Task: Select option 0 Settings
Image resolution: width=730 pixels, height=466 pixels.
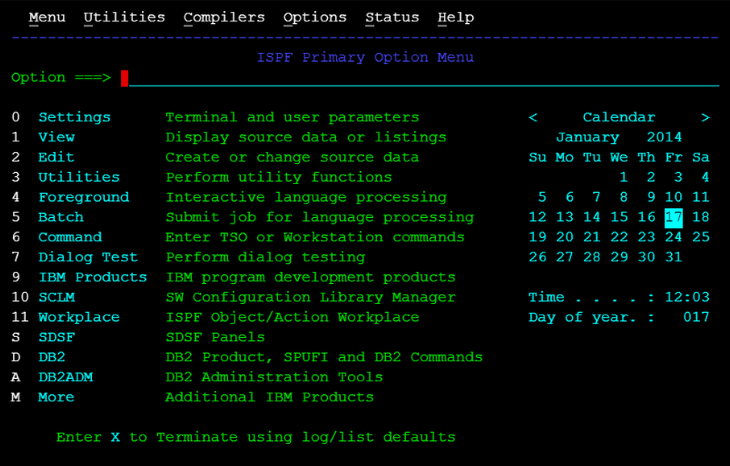Action: (74, 117)
